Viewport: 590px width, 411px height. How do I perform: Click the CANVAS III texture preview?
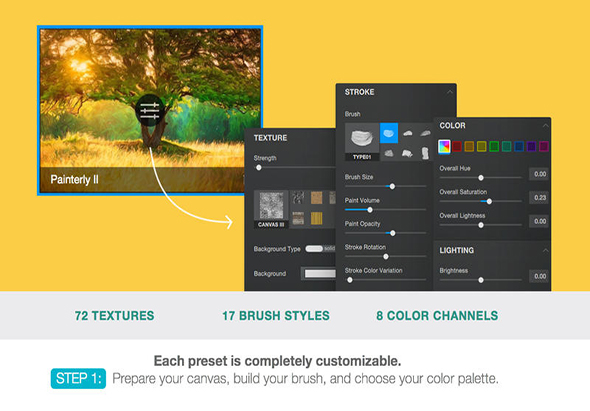(x=271, y=209)
